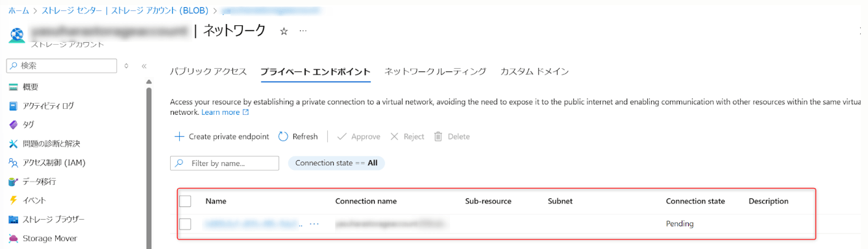Open the カスタム ドメイン tab

point(534,71)
